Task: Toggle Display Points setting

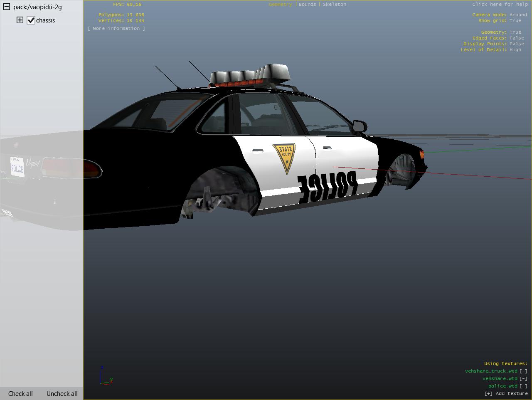Action: tap(517, 44)
